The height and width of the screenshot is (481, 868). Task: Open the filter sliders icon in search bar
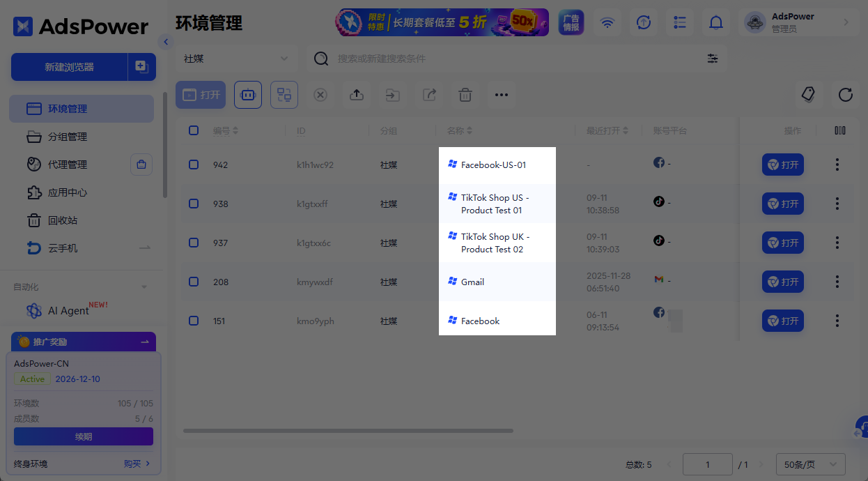pos(713,59)
